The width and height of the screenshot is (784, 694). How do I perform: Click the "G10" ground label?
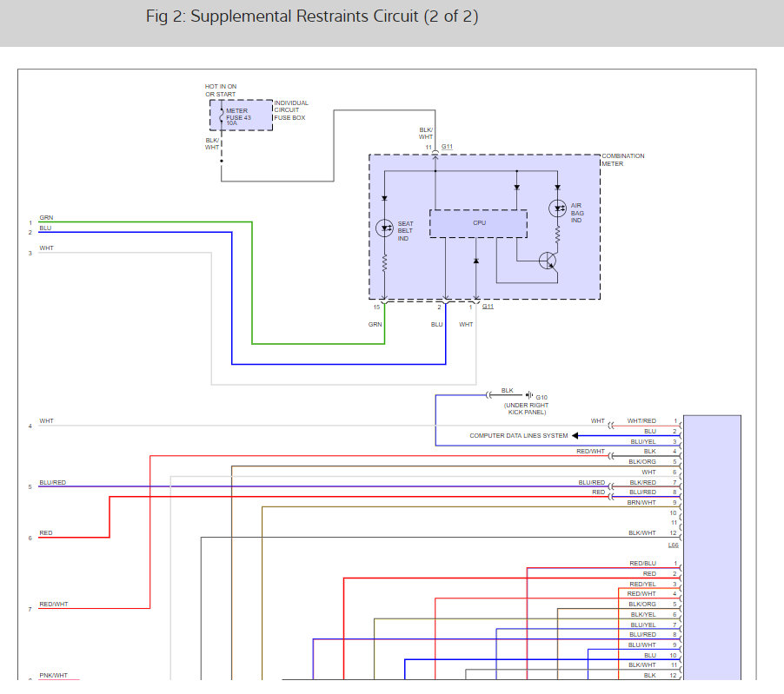(541, 398)
